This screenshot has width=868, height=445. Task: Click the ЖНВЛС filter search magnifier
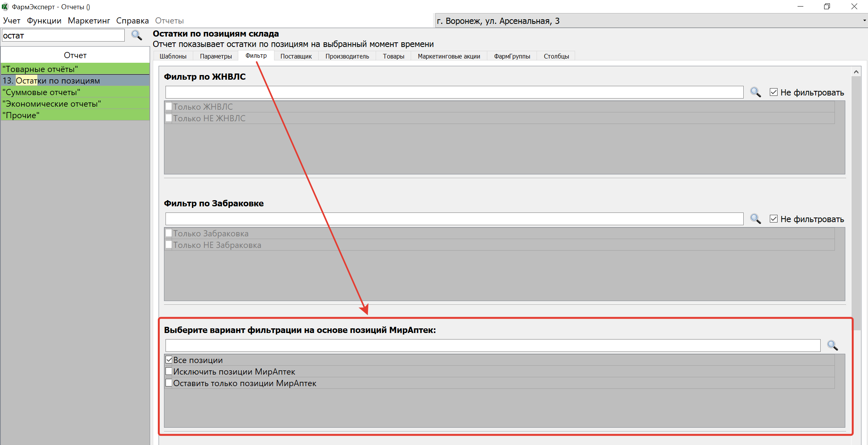tap(755, 92)
